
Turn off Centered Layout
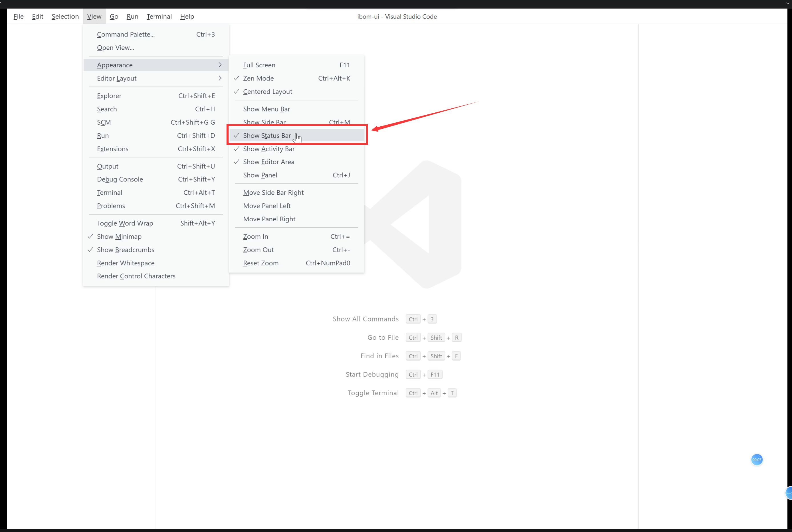267,91
